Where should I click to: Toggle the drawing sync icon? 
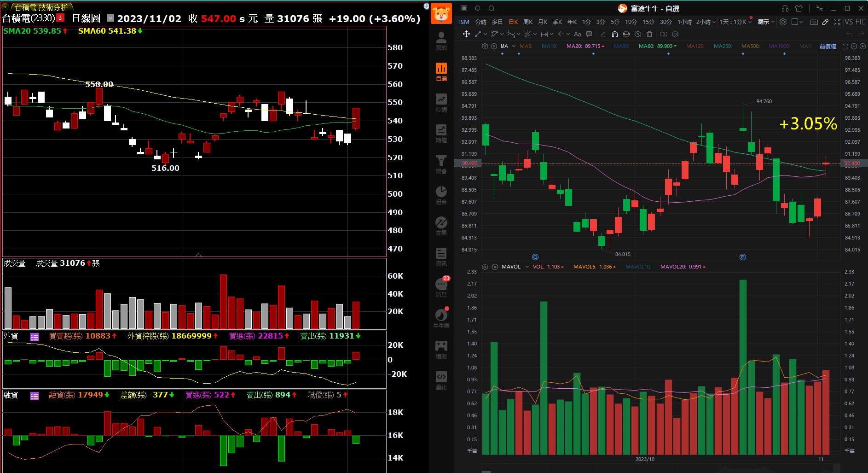pos(626,34)
